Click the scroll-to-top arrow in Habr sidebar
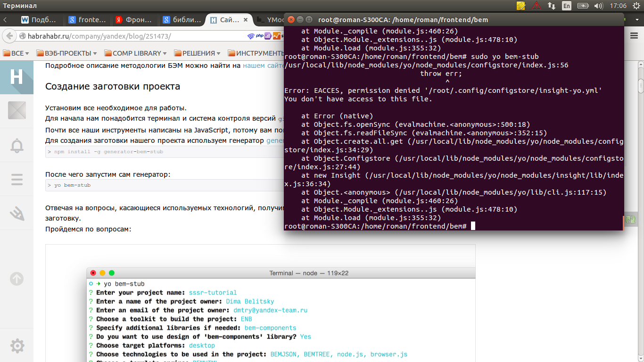 coord(17,279)
